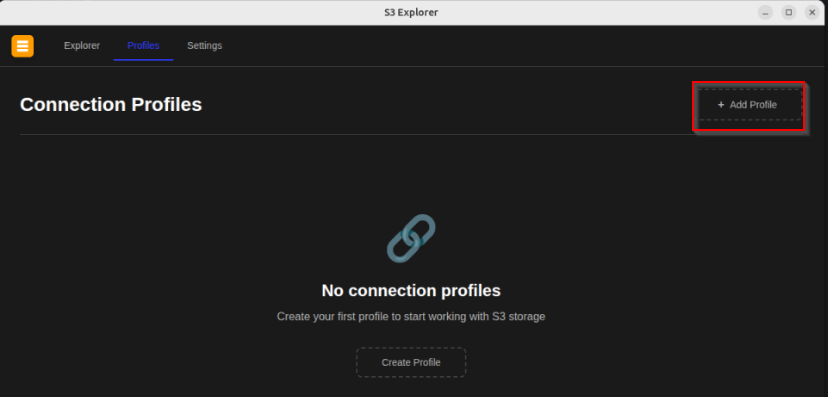Open the Settings tab
This screenshot has width=828, height=397.
(204, 46)
